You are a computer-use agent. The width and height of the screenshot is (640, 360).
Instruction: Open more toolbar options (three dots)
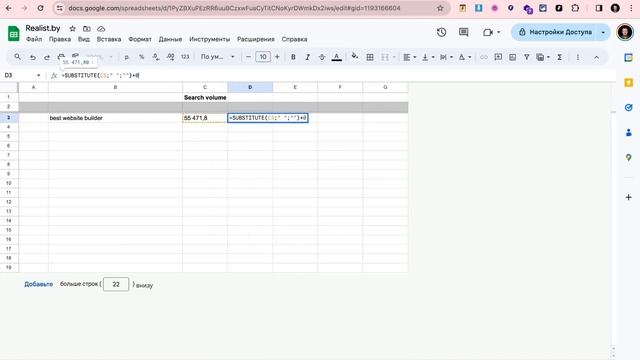pos(578,57)
